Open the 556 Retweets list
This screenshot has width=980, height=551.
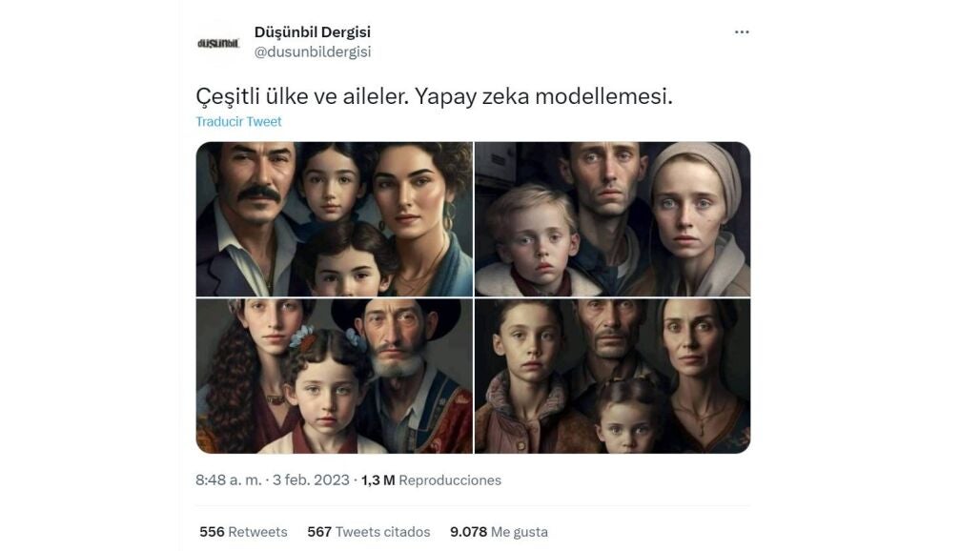pyautogui.click(x=243, y=532)
